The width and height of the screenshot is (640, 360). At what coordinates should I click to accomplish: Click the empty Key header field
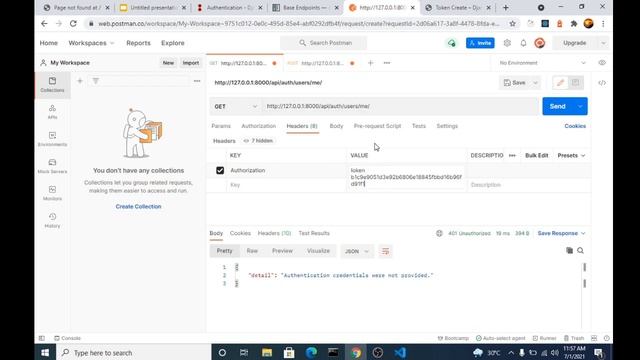[286, 185]
